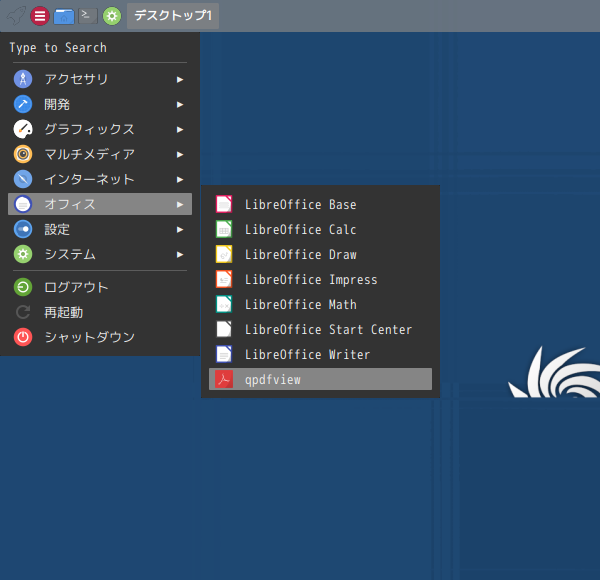Launch LibreOffice Draw
This screenshot has width=600, height=580.
(x=320, y=254)
